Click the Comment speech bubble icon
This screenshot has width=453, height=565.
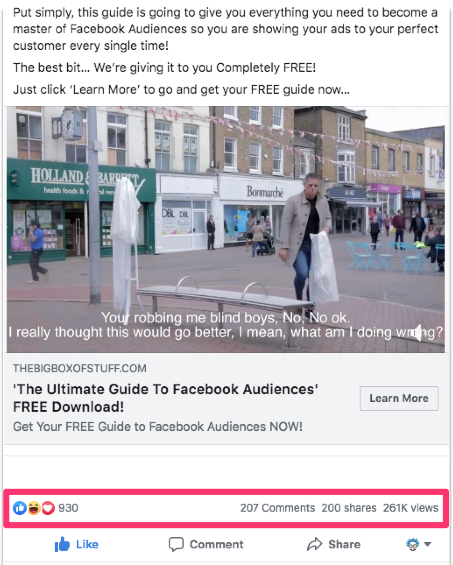176,544
